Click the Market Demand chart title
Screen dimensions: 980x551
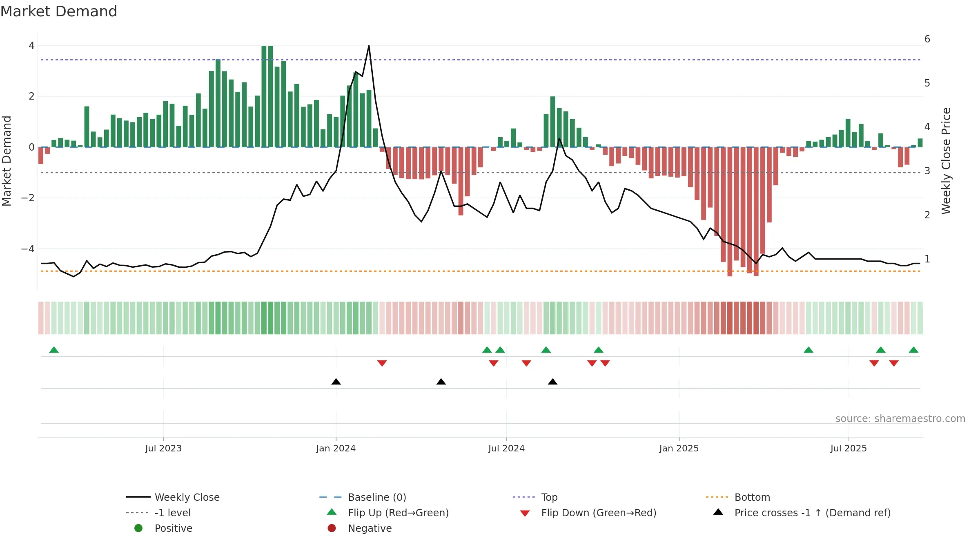[x=59, y=11]
